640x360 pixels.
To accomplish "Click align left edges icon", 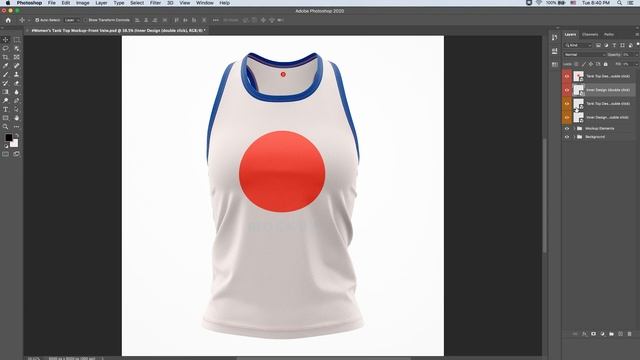I will [x=137, y=20].
